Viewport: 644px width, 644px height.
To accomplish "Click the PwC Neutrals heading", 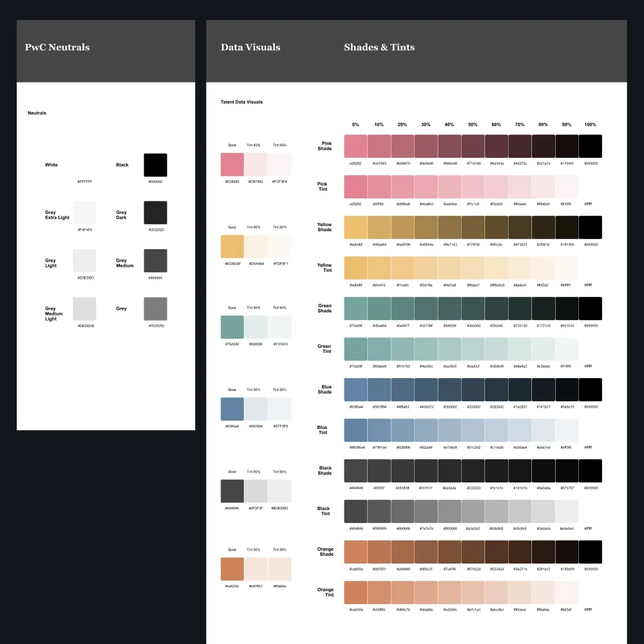I will [x=57, y=47].
